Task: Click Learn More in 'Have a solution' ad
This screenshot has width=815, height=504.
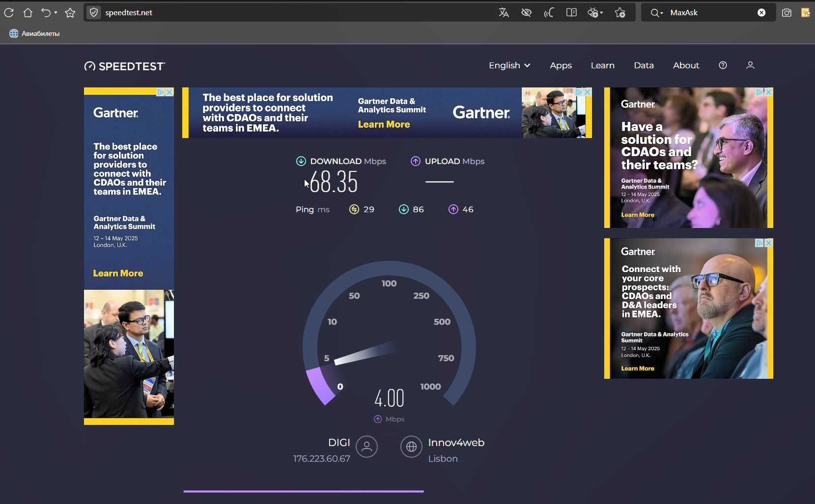Action: pos(637,215)
